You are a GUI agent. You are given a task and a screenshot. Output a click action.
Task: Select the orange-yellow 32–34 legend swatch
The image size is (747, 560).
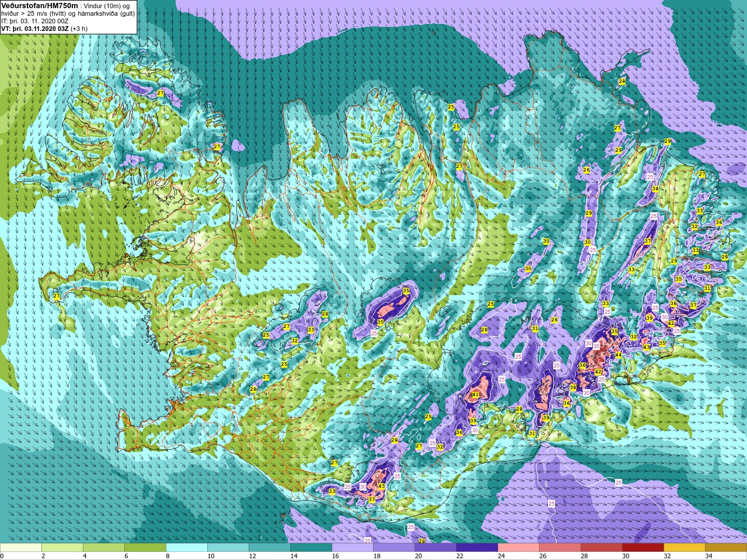point(684,548)
